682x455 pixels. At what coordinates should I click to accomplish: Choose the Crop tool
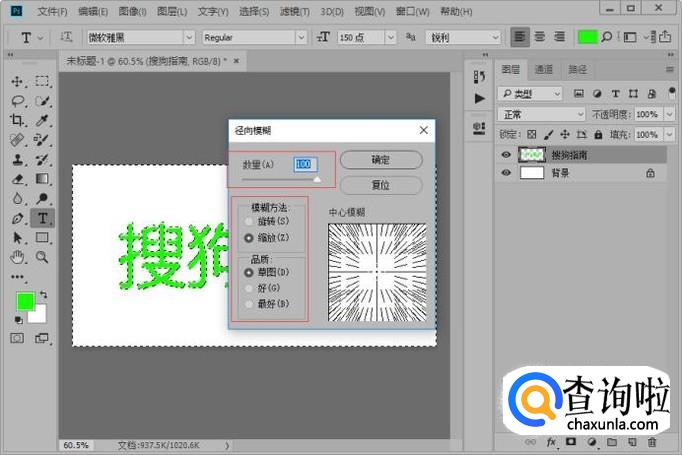[17, 120]
